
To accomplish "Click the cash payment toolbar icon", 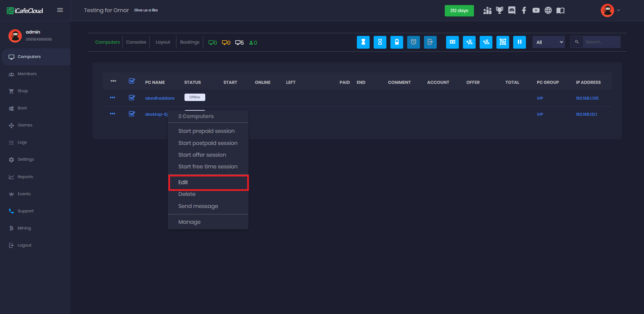I will [x=452, y=42].
